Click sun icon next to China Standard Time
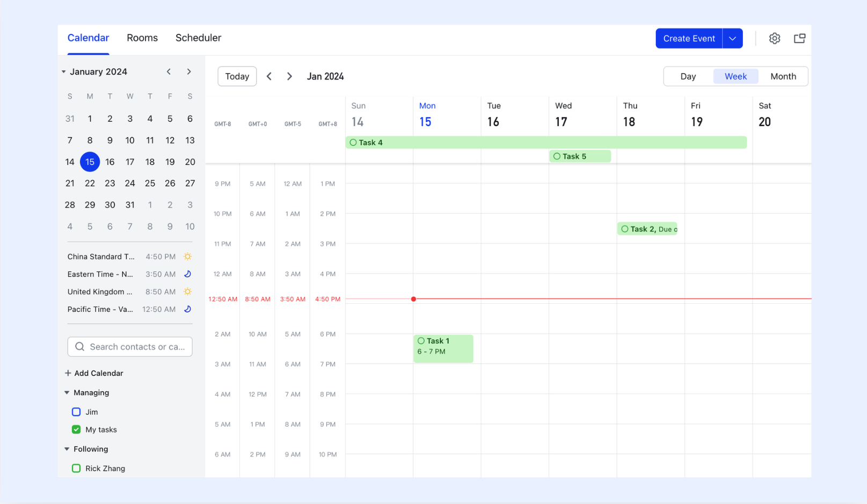867x504 pixels. (187, 257)
